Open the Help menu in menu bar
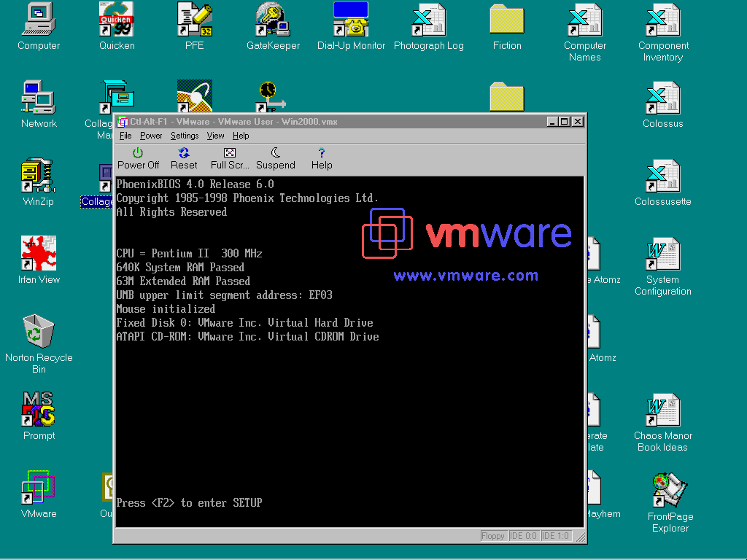The image size is (747, 560). tap(241, 136)
